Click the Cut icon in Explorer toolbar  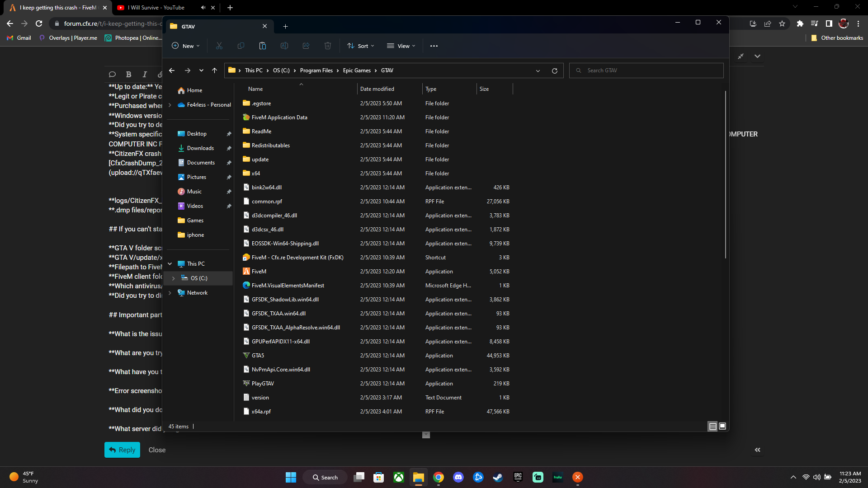(219, 46)
